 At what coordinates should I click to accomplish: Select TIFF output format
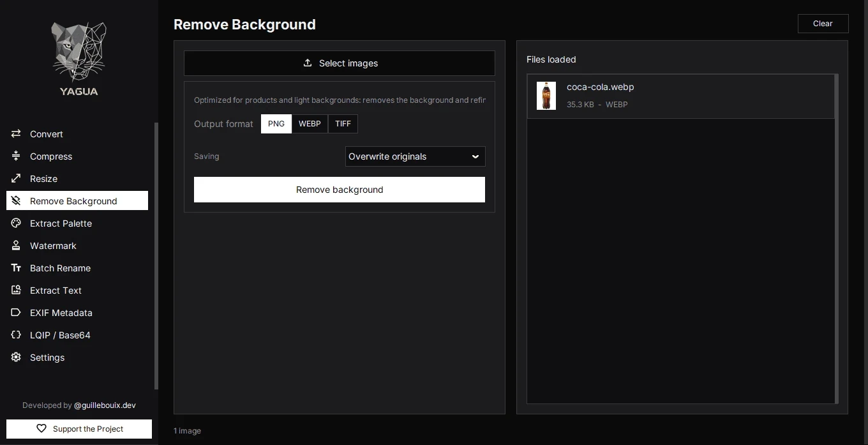tap(343, 124)
